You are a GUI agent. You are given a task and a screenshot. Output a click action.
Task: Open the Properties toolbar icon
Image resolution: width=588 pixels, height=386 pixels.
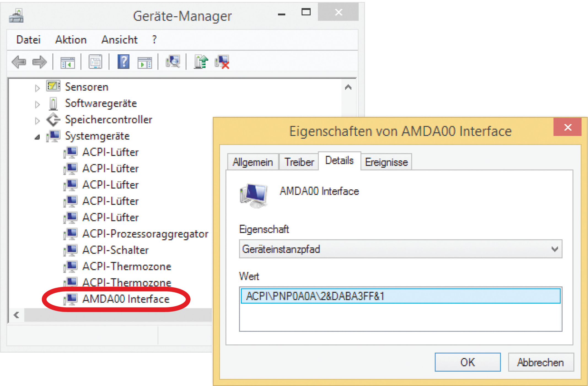[x=95, y=62]
